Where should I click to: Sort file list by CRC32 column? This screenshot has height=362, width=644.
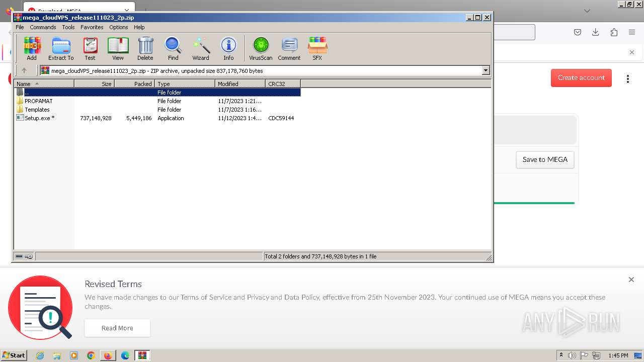pyautogui.click(x=283, y=84)
